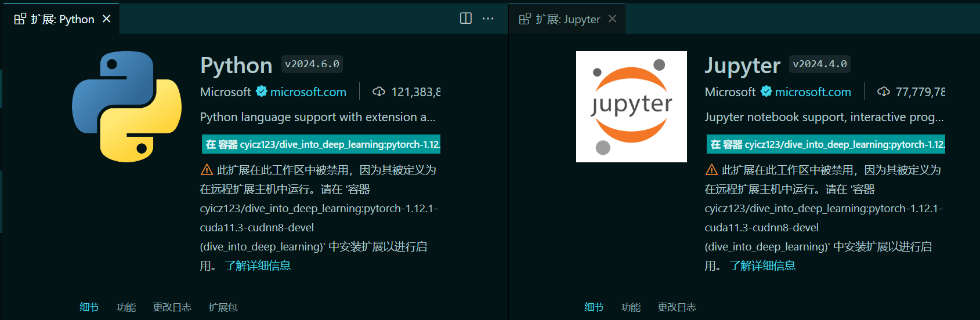Image resolution: width=980 pixels, height=320 pixels.
Task: Click 了解详细信息 link in Python panel
Action: 258,266
